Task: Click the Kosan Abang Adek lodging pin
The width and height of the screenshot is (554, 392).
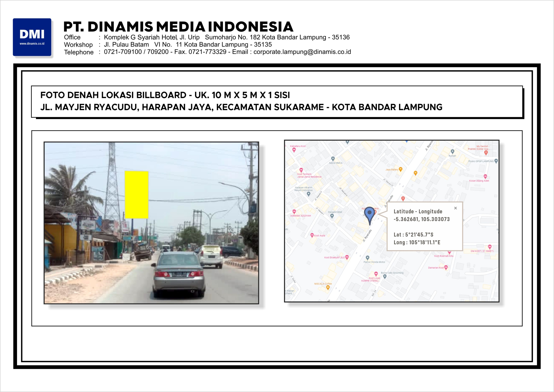Action: coord(485,176)
